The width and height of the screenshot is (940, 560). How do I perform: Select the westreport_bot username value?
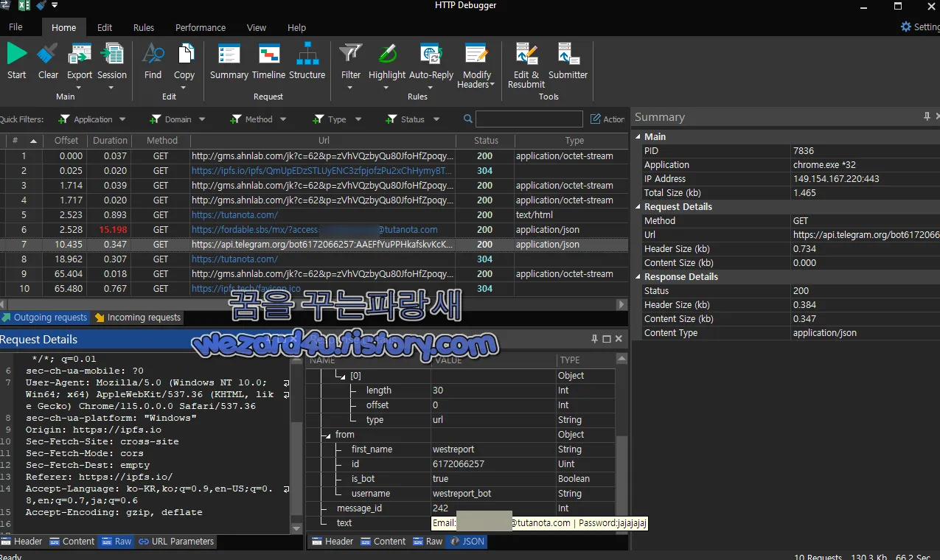[462, 494]
